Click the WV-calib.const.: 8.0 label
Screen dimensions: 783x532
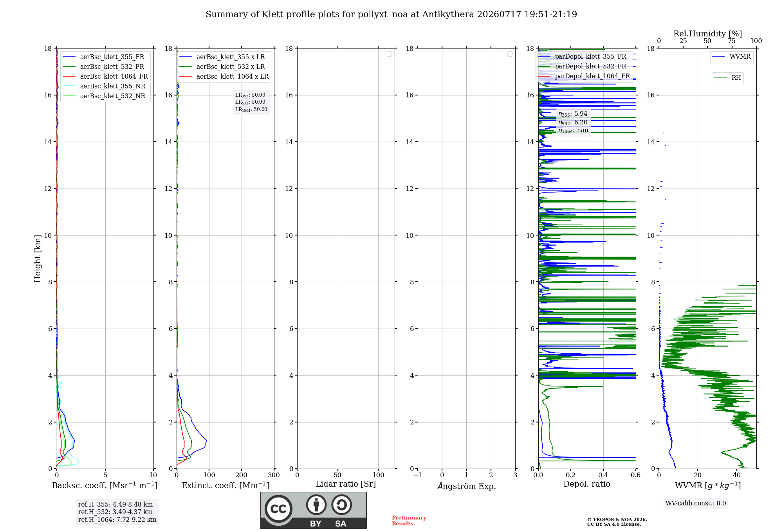[696, 503]
